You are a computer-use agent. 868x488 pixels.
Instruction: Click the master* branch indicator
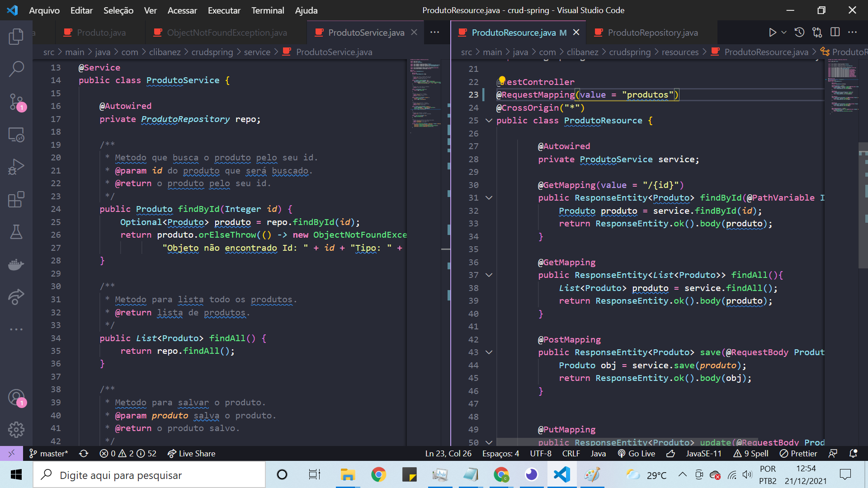pos(48,453)
